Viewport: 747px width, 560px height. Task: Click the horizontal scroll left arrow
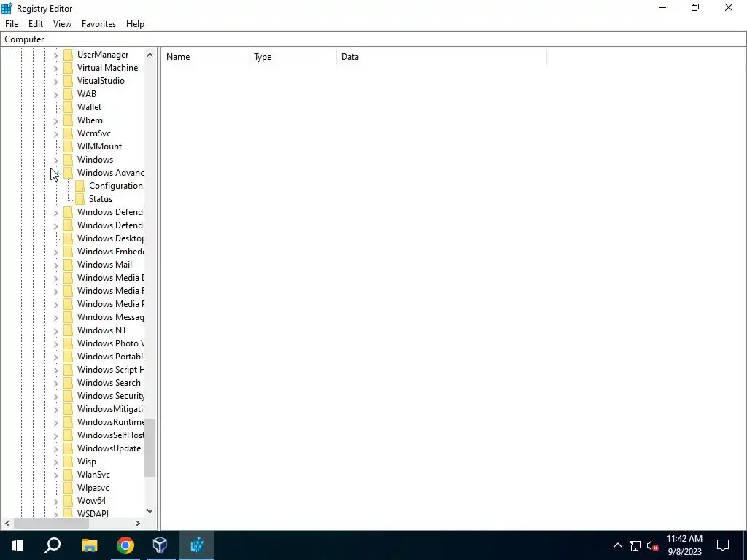[x=7, y=523]
